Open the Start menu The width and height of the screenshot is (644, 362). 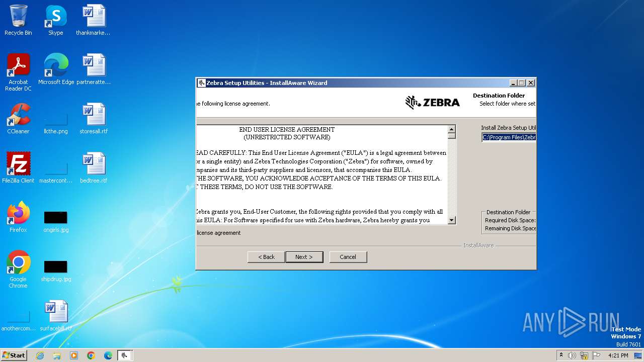coord(14,355)
